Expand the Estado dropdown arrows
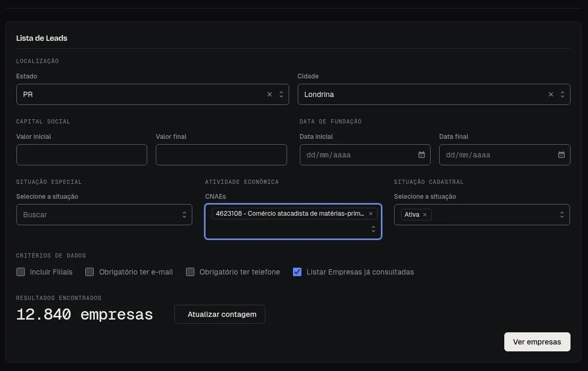The height and width of the screenshot is (371, 588). [x=281, y=94]
